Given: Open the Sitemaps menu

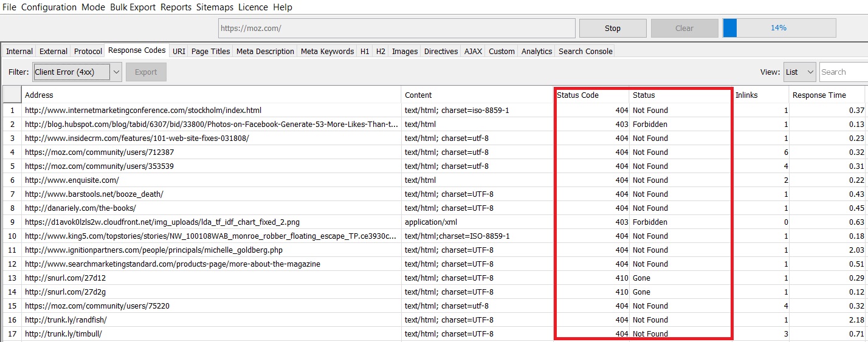Looking at the screenshot, I should point(215,7).
